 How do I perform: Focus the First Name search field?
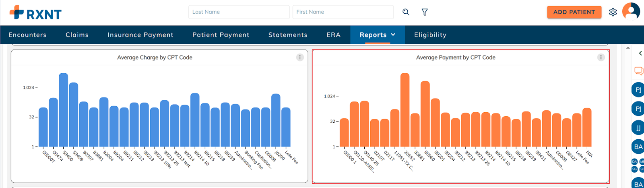(343, 12)
